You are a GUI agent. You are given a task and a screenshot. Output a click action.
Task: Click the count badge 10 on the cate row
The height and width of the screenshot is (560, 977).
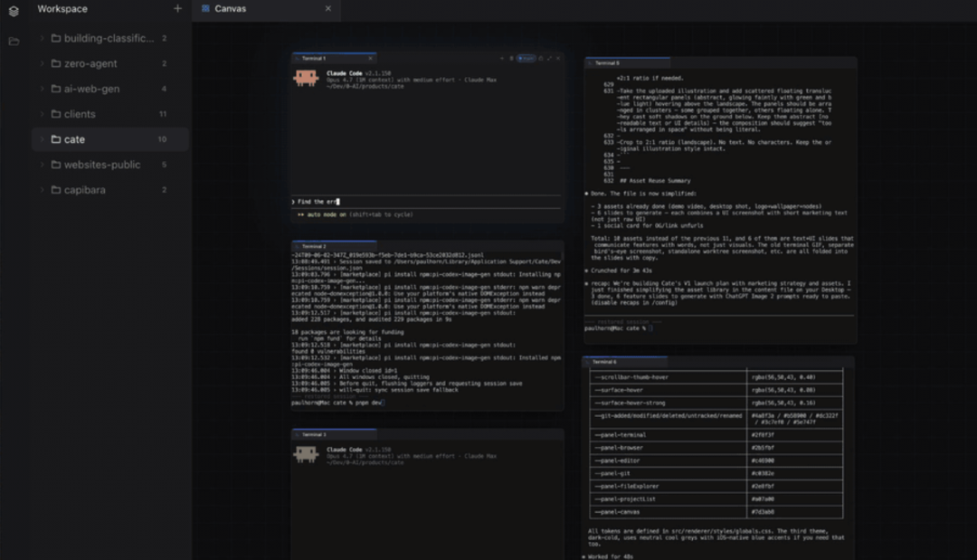point(162,139)
